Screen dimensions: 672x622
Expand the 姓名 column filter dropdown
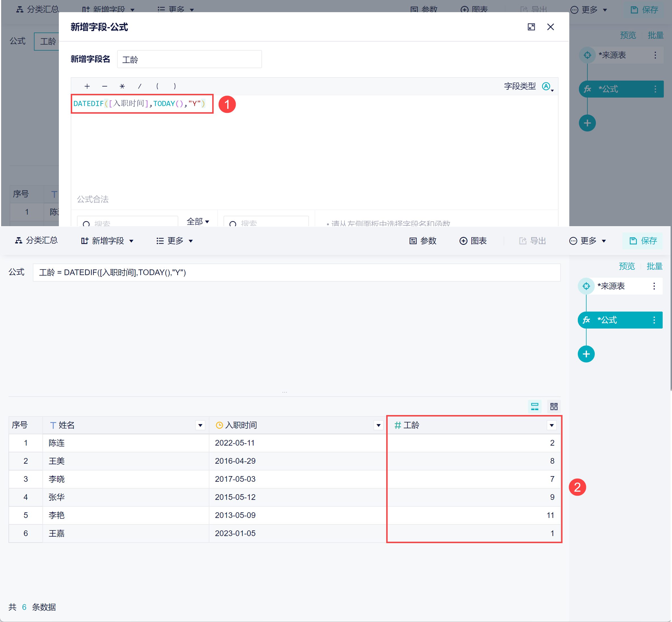[x=200, y=426]
